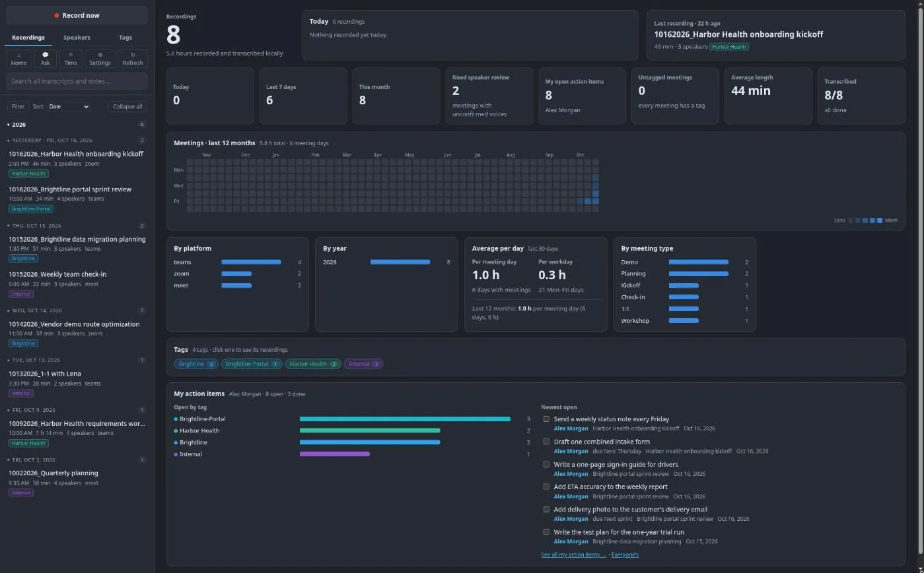Check off 'Draft one combined intake form'

click(546, 442)
